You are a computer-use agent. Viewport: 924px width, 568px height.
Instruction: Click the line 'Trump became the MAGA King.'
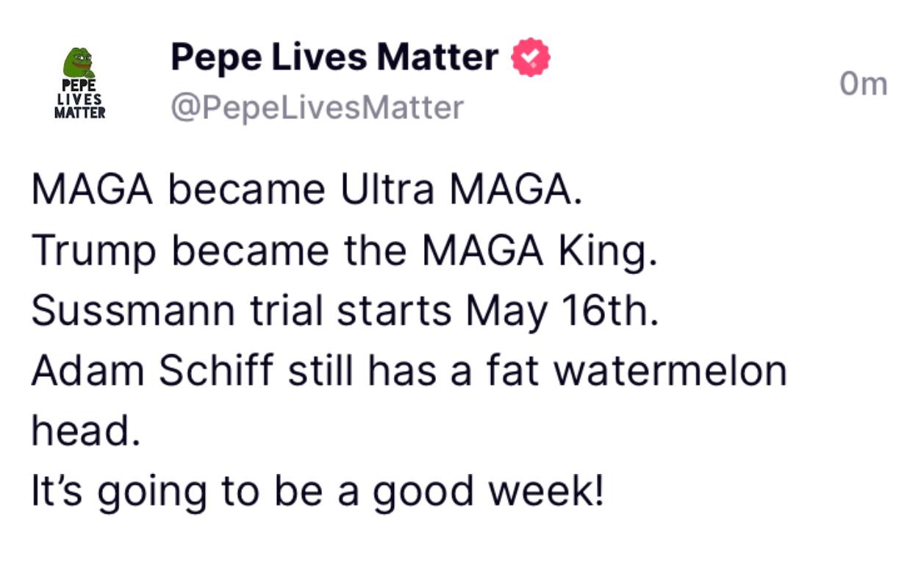[x=343, y=251]
